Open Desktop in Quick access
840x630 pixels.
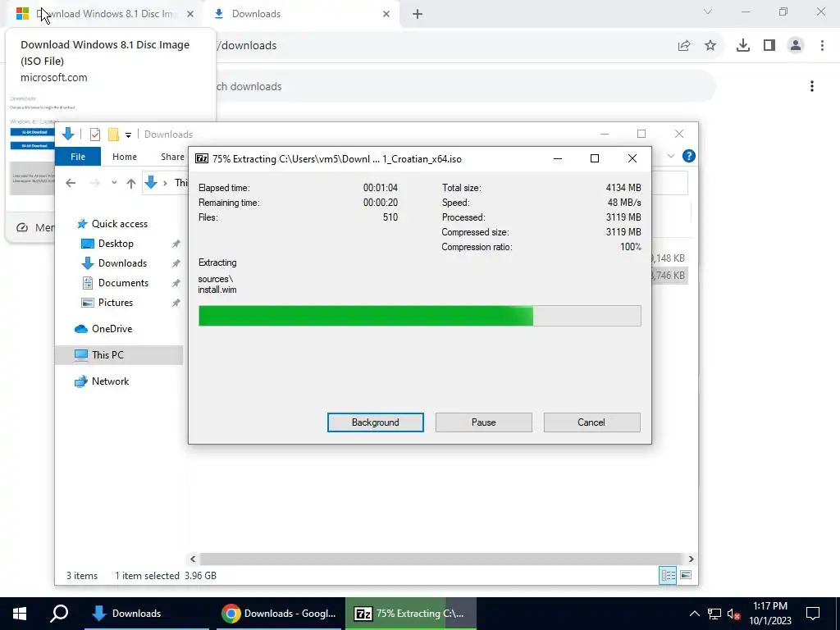[x=115, y=243]
